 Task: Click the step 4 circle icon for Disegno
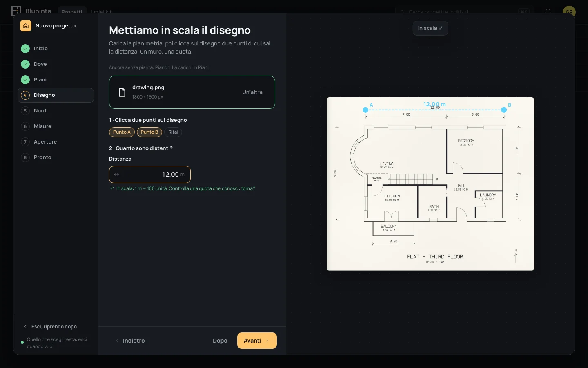(25, 95)
